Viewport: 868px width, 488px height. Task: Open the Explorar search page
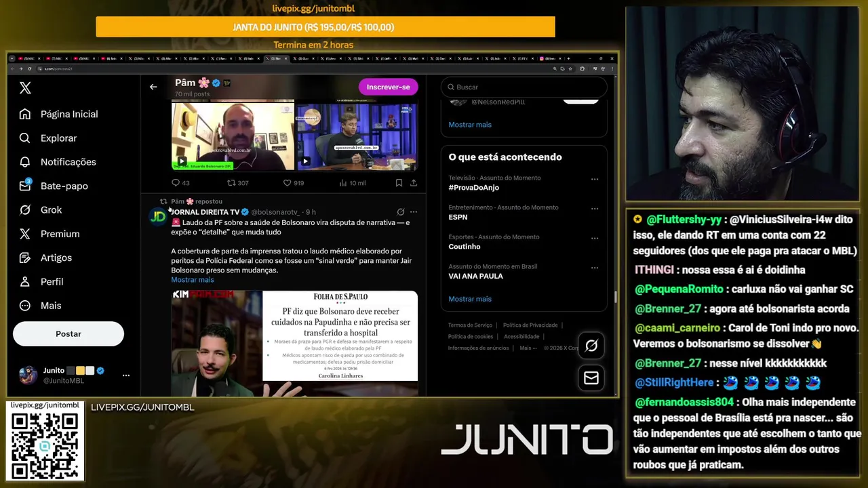(47, 138)
